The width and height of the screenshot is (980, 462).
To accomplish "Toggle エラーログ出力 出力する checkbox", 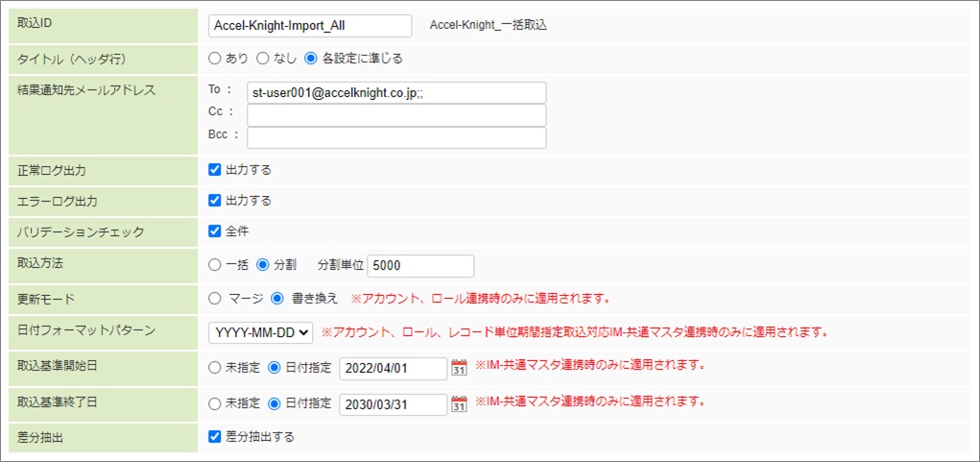I will [216, 201].
